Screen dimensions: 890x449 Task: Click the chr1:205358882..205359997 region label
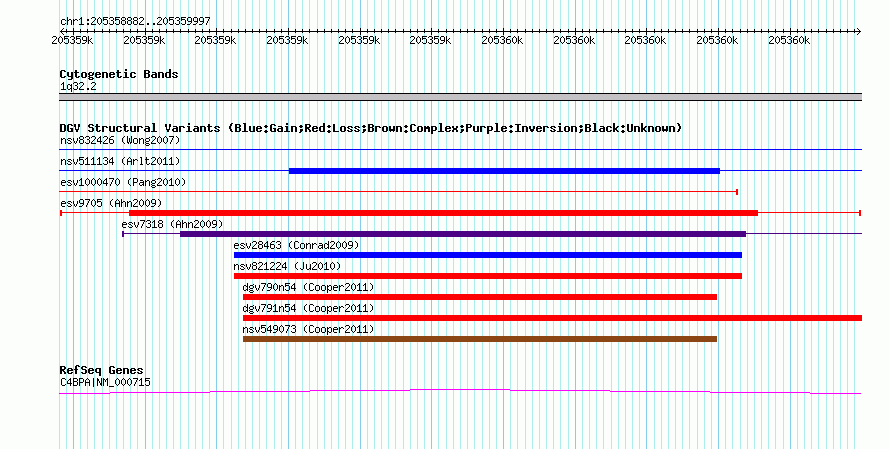click(135, 21)
